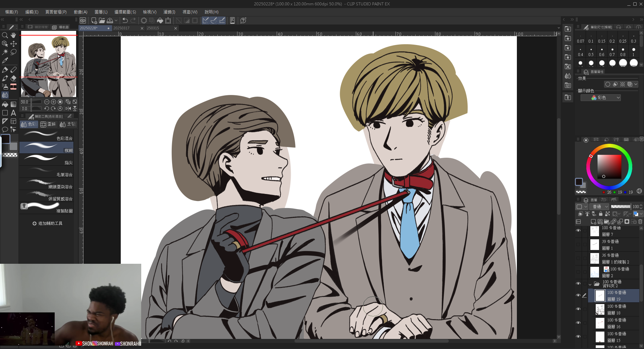The width and height of the screenshot is (644, 349).
Task: Hide layer 圖層 18
Action: coord(578,309)
